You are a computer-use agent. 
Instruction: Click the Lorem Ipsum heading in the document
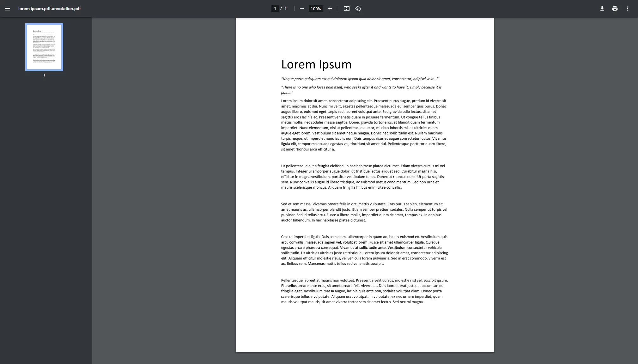[x=316, y=64]
